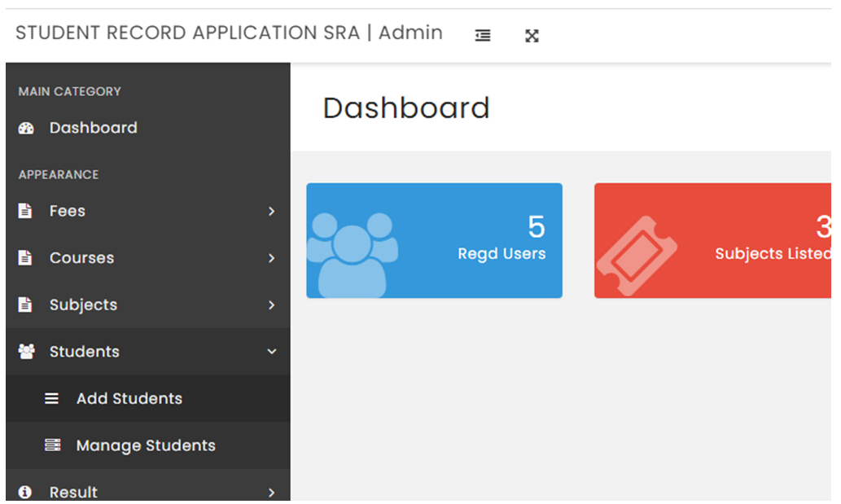Click the MAIN CATEGORY section label
This screenshot has height=504, width=841.
pos(70,92)
